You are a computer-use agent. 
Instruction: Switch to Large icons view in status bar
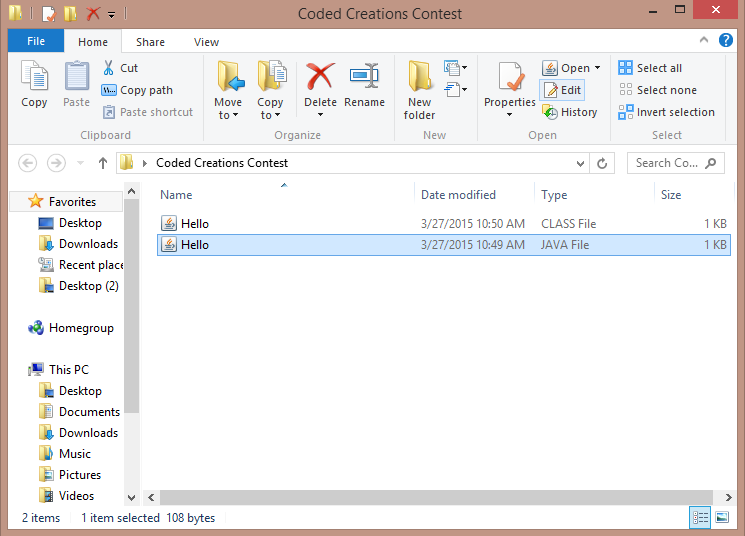722,517
